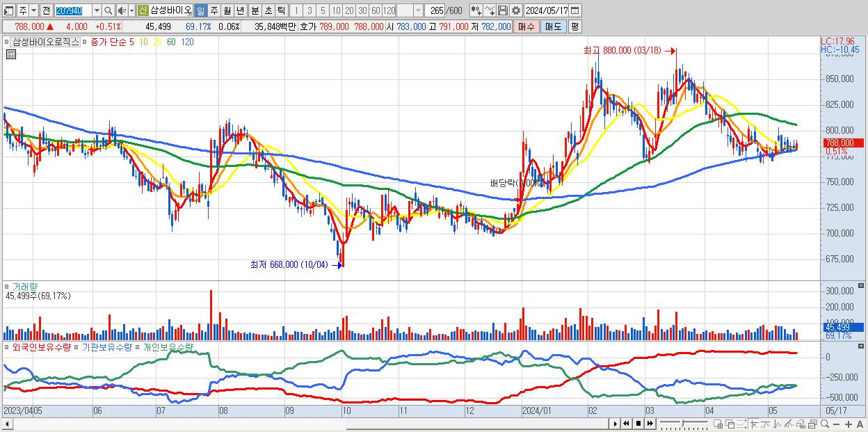868x432 pixels.
Task: Select the 10 interval preset
Action: [x=336, y=11]
